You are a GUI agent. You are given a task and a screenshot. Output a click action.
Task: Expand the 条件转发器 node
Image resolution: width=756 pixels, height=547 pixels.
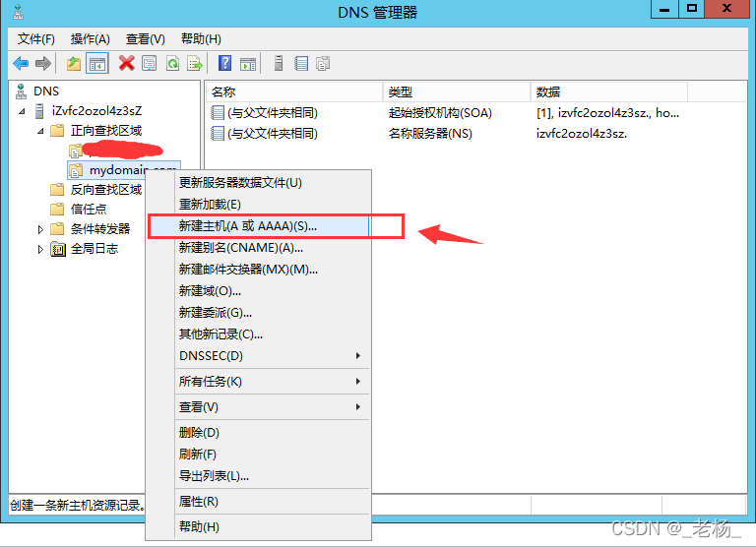click(x=40, y=229)
